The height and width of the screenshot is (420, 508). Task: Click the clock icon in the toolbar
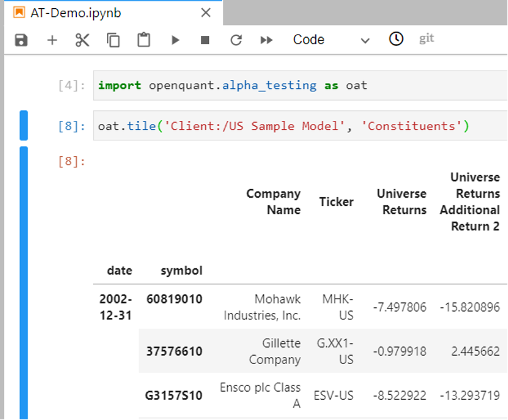(396, 39)
